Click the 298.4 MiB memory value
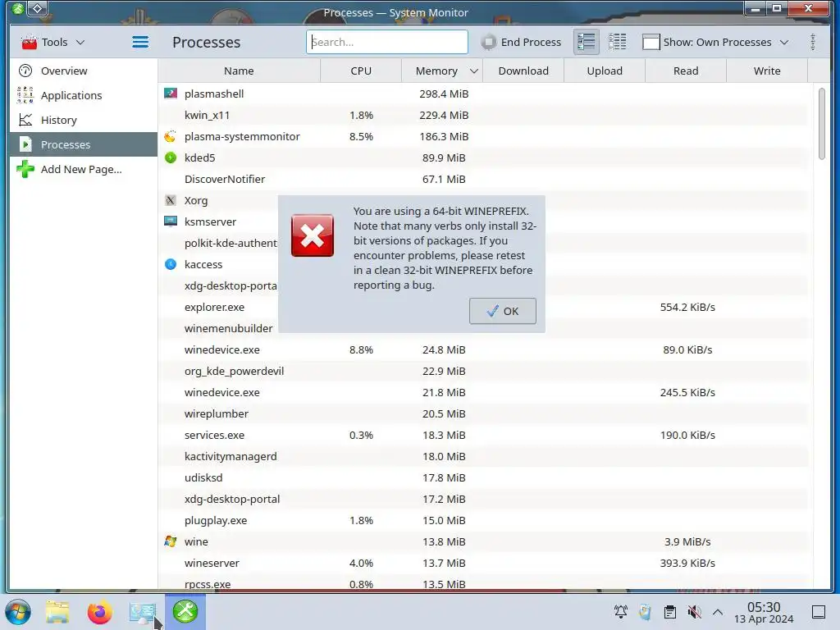This screenshot has width=840, height=630. pyautogui.click(x=444, y=94)
